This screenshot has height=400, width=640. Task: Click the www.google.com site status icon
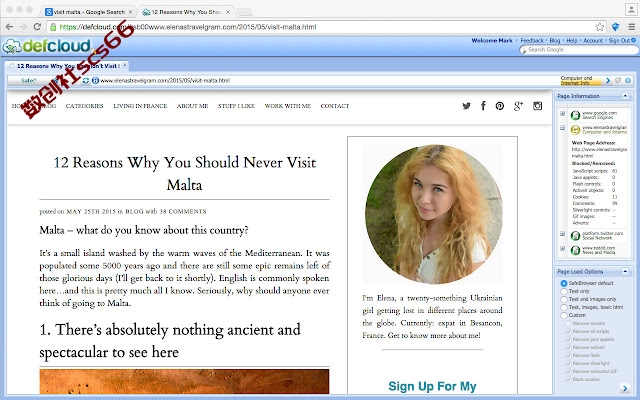point(575,115)
